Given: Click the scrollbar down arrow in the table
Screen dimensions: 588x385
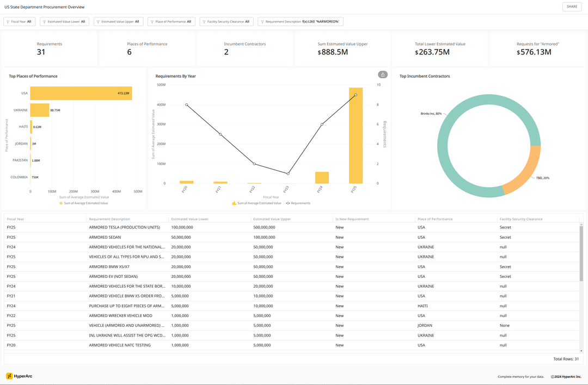Looking at the screenshot, I should tap(581, 351).
